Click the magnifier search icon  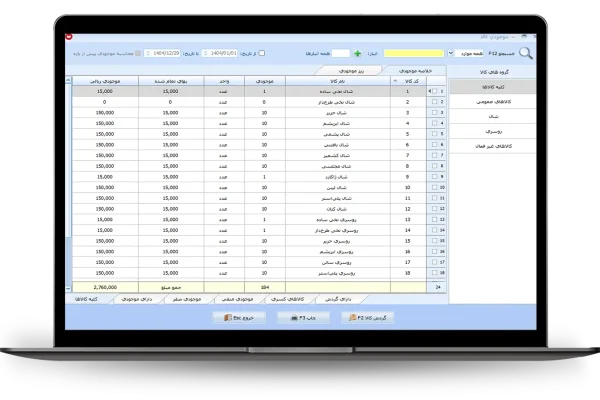[525, 53]
